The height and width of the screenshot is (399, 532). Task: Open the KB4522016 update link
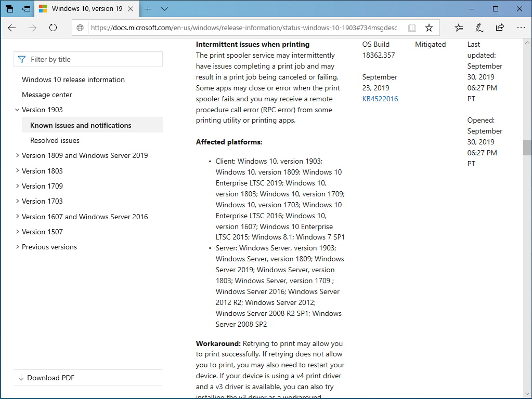[380, 98]
